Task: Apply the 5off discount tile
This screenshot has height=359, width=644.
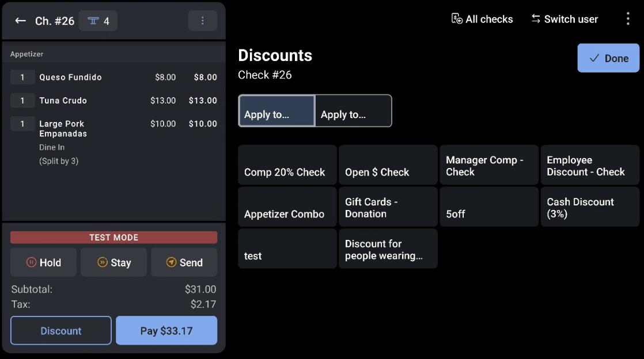Action: click(x=488, y=207)
